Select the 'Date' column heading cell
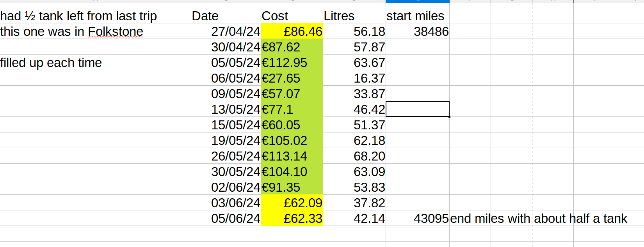Viewport: 644px width, 247px height. 205,16
